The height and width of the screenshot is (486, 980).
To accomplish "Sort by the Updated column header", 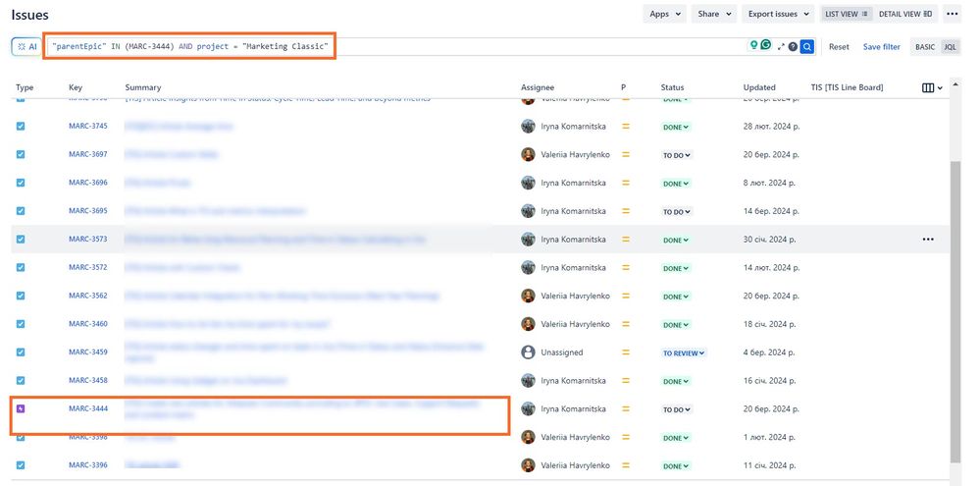I will [x=759, y=87].
